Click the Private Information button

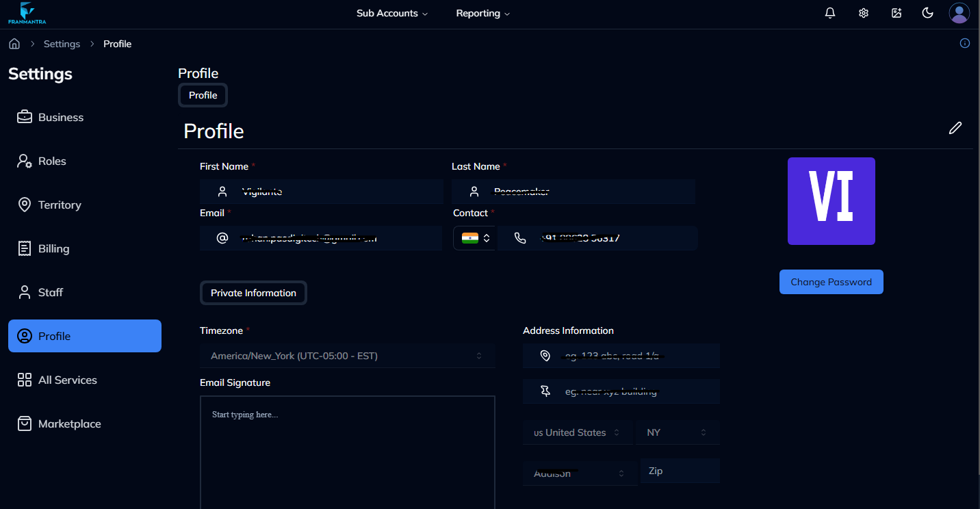pyautogui.click(x=253, y=293)
